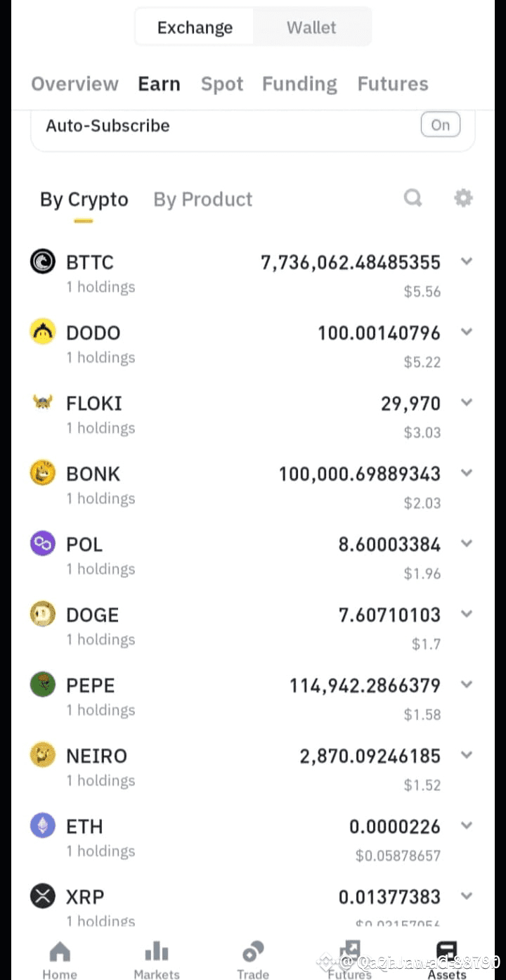Open the NEIRO holdings amount
Image resolution: width=506 pixels, height=980 pixels.
370,756
